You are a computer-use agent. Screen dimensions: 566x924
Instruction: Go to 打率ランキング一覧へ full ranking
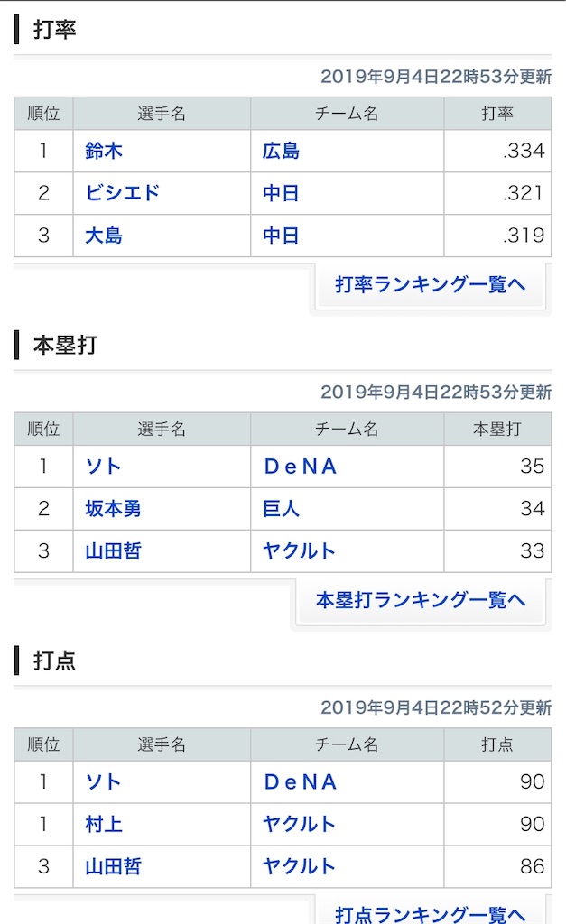pyautogui.click(x=430, y=284)
